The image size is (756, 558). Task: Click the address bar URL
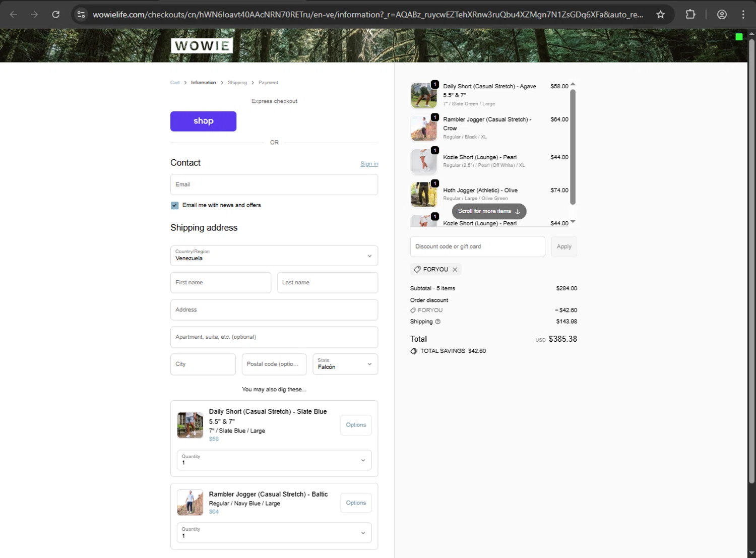(x=368, y=15)
